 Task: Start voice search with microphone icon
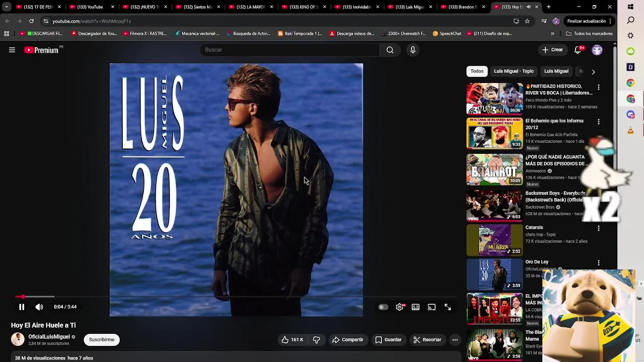pyautogui.click(x=413, y=50)
